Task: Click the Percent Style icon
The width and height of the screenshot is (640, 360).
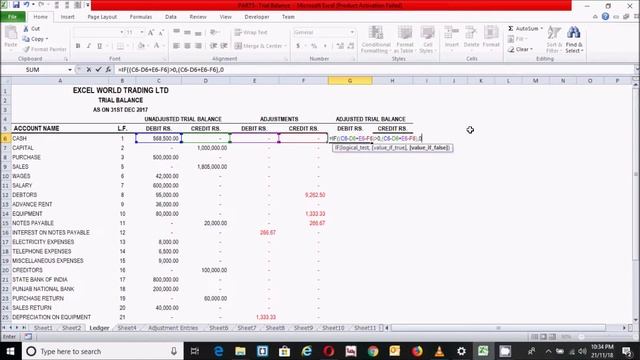Action: click(x=313, y=46)
